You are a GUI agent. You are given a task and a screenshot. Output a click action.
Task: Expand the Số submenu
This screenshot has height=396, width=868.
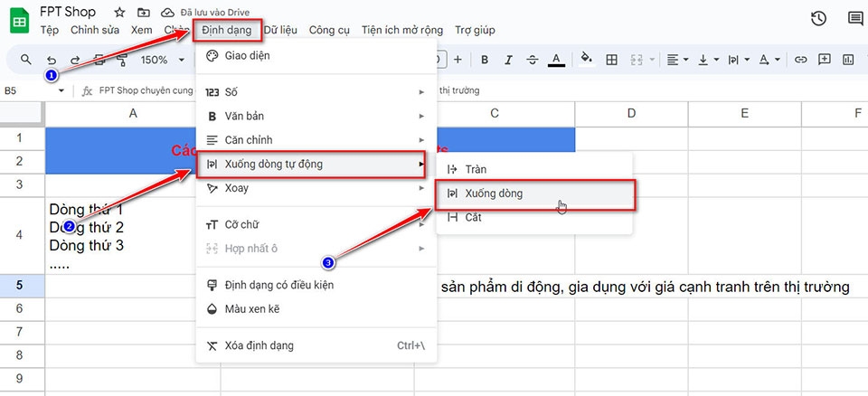pyautogui.click(x=316, y=92)
